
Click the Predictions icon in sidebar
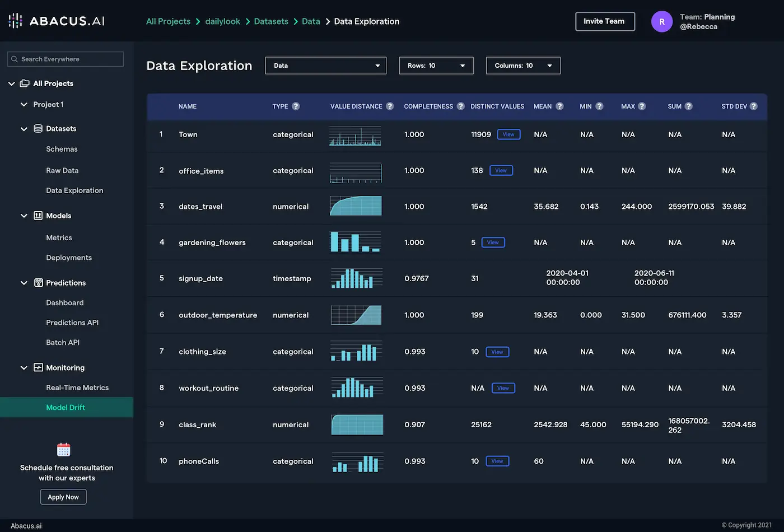(x=38, y=283)
